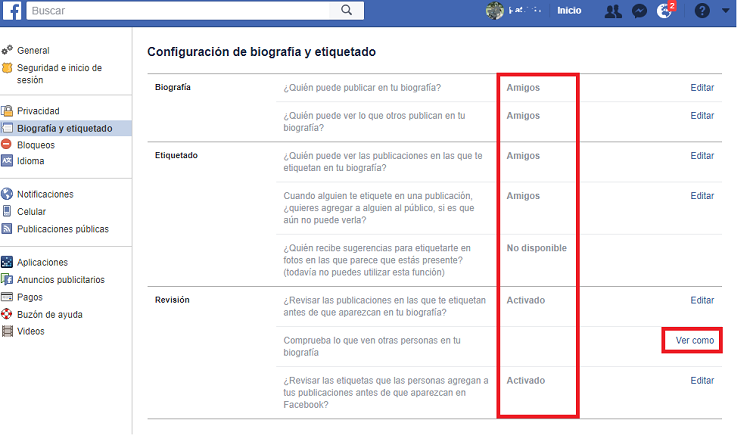750x448 pixels.
Task: Click the Pagos card icon
Action: [x=7, y=297]
